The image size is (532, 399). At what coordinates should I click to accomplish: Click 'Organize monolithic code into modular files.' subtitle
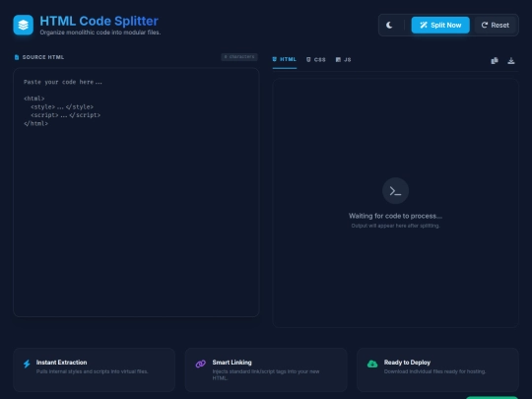tap(100, 33)
